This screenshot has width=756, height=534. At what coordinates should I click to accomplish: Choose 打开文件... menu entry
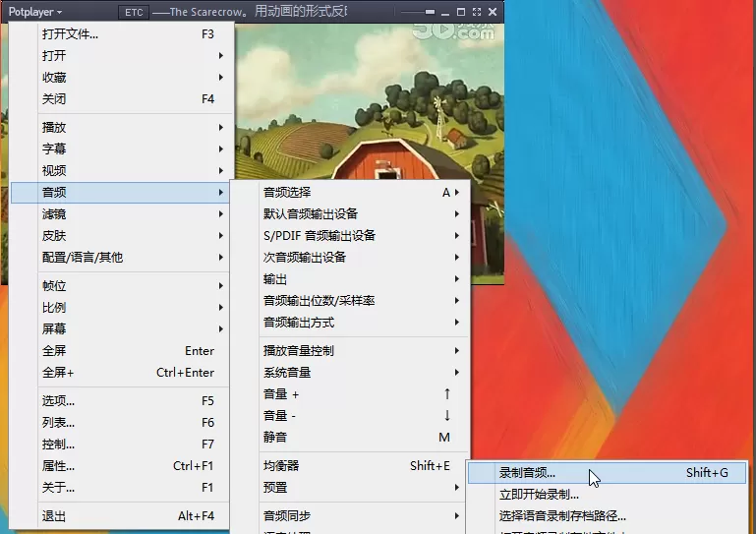(x=121, y=34)
